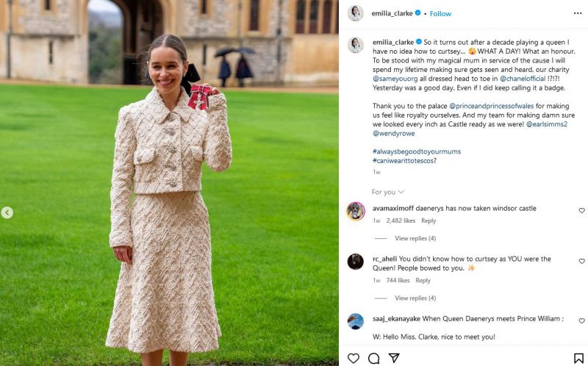This screenshot has width=588, height=366.
Task: Open the "For you" comment sorting dropdown
Action: pos(387,192)
